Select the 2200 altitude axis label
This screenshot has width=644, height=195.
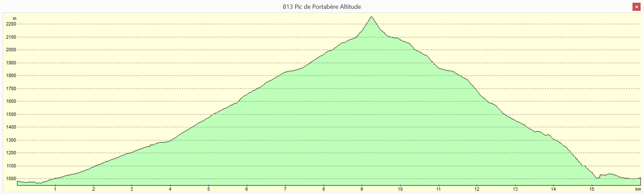tap(11, 24)
